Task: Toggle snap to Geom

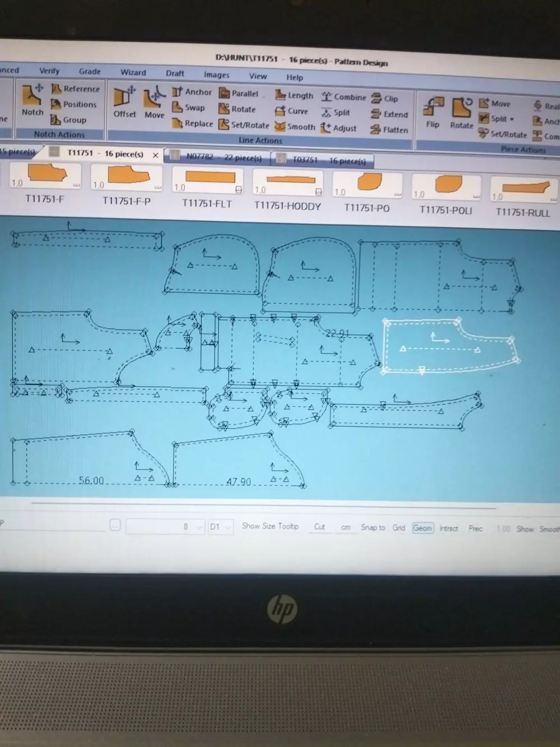Action: tap(423, 528)
